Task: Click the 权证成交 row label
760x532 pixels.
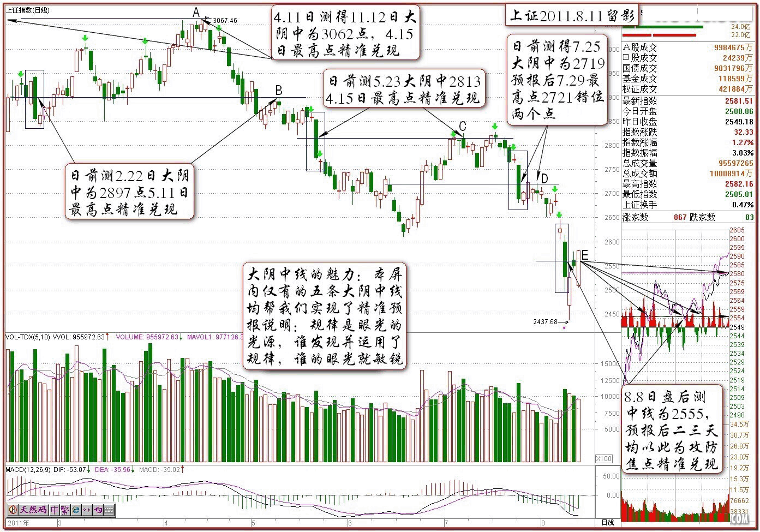Action: point(639,89)
